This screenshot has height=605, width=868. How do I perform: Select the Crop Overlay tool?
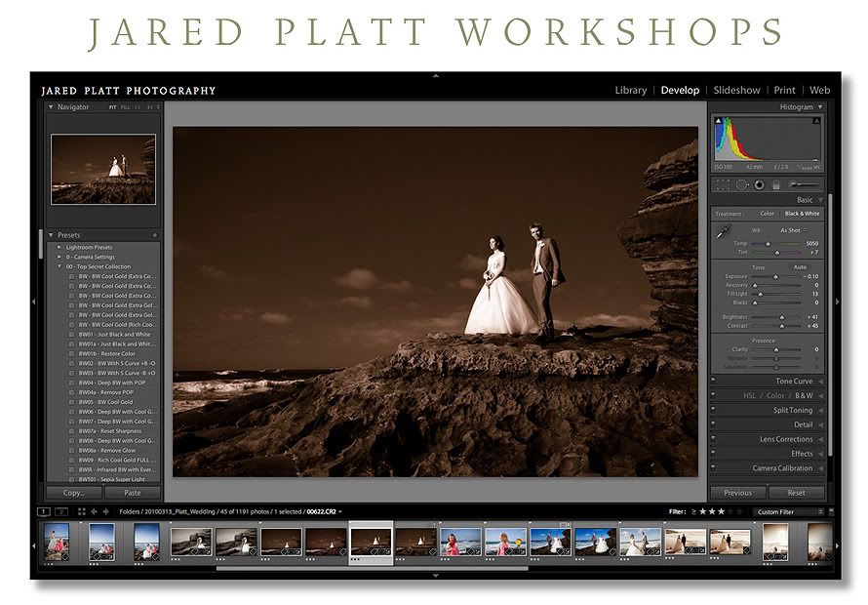pyautogui.click(x=723, y=184)
